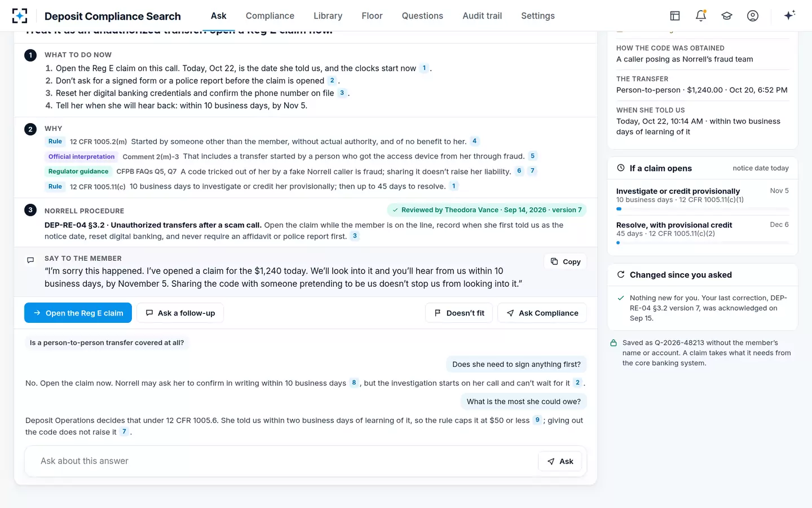The image size is (812, 508).
Task: Open citation 4 after 'no benefit to her'
Action: tap(475, 141)
